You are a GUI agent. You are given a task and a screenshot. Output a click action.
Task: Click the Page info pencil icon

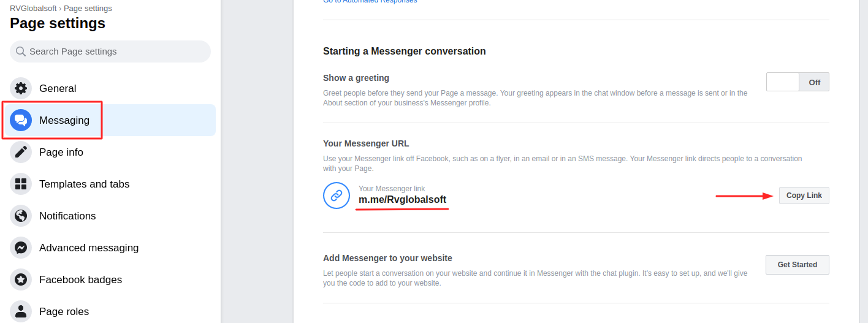pyautogui.click(x=21, y=152)
